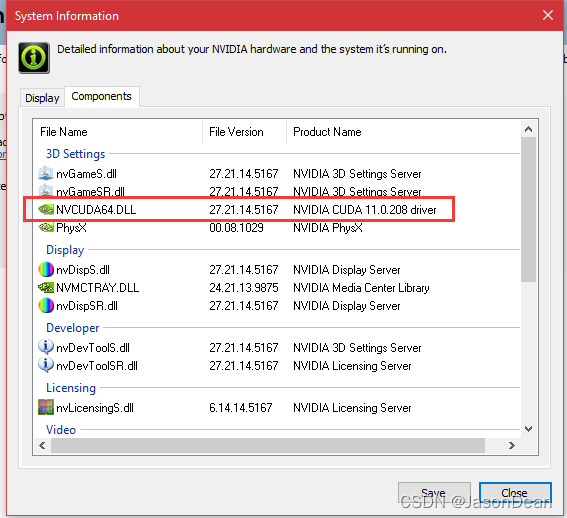Select the nvDispS.dll file name
The height and width of the screenshot is (518, 567).
[83, 270]
